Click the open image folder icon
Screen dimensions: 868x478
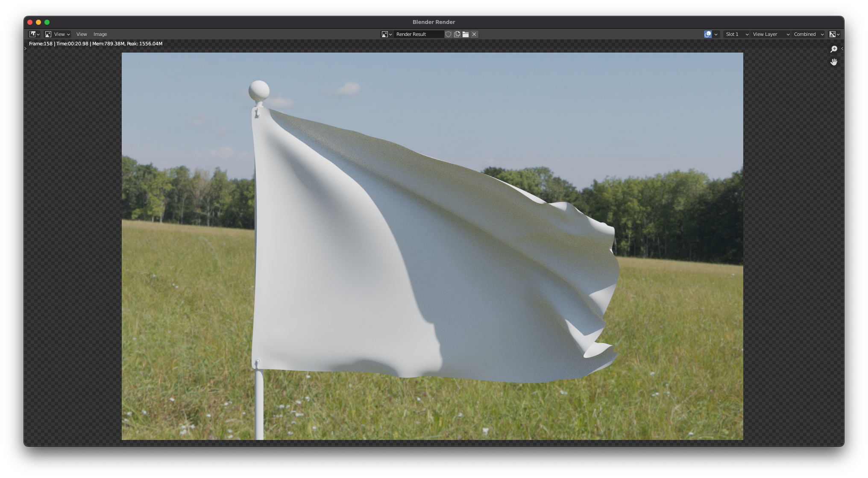466,34
